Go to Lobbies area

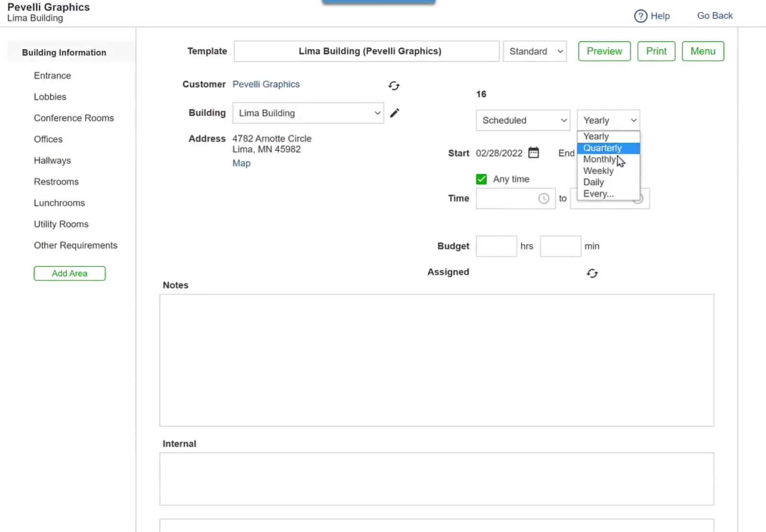click(50, 97)
